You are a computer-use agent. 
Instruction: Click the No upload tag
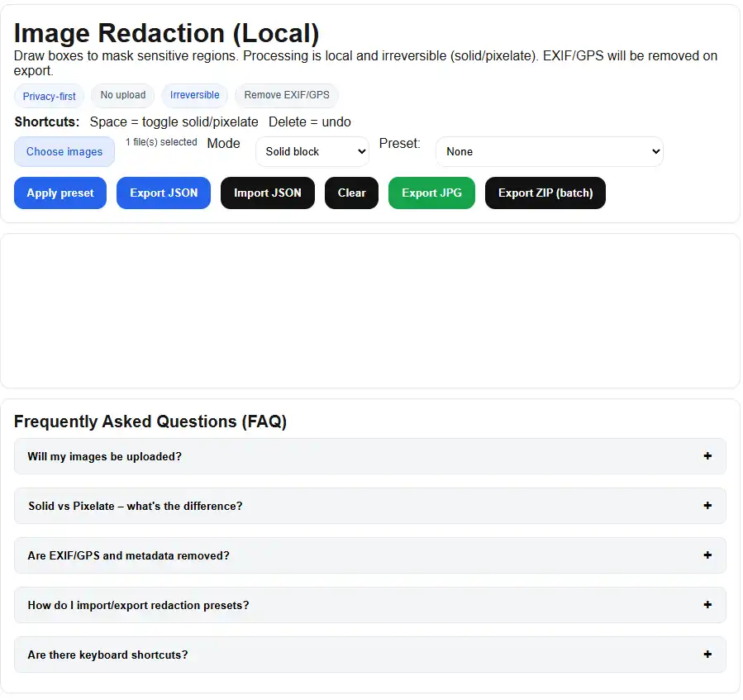tap(122, 95)
